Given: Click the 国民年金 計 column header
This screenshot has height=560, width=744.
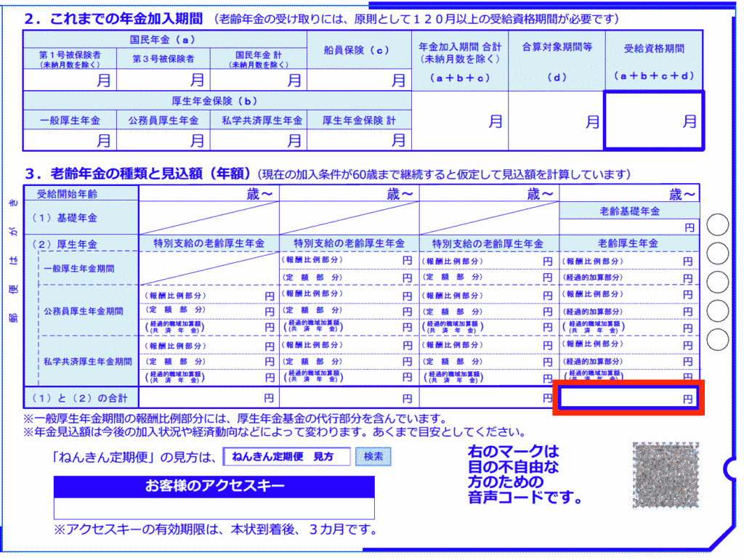Looking at the screenshot, I should [259, 60].
